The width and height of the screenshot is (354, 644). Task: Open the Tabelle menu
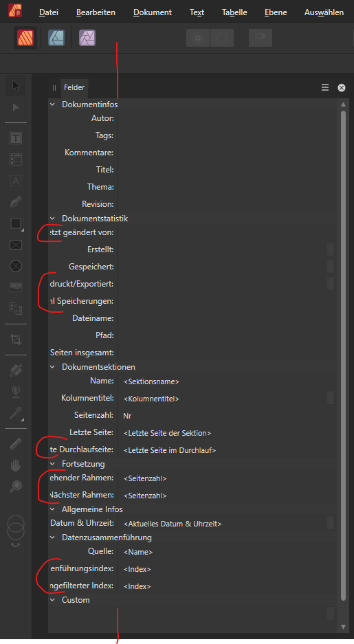(x=234, y=12)
